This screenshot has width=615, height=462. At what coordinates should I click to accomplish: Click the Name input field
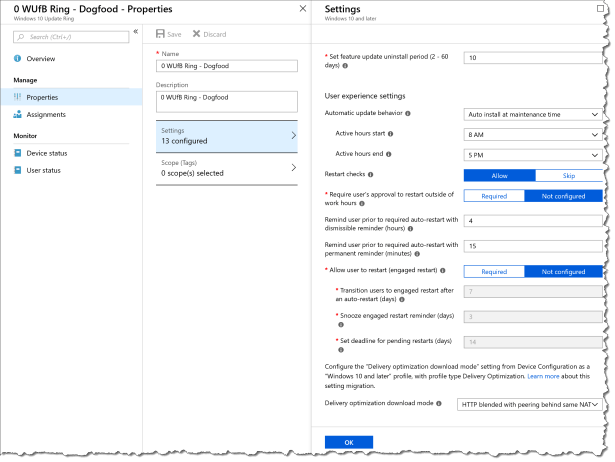tap(227, 65)
